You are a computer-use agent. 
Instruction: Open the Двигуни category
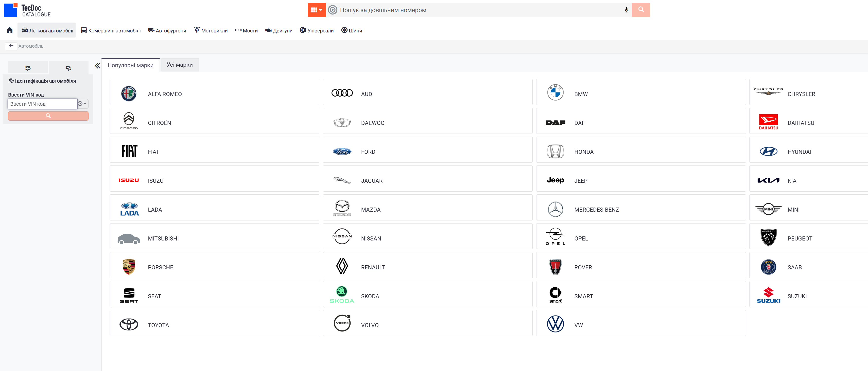click(279, 30)
